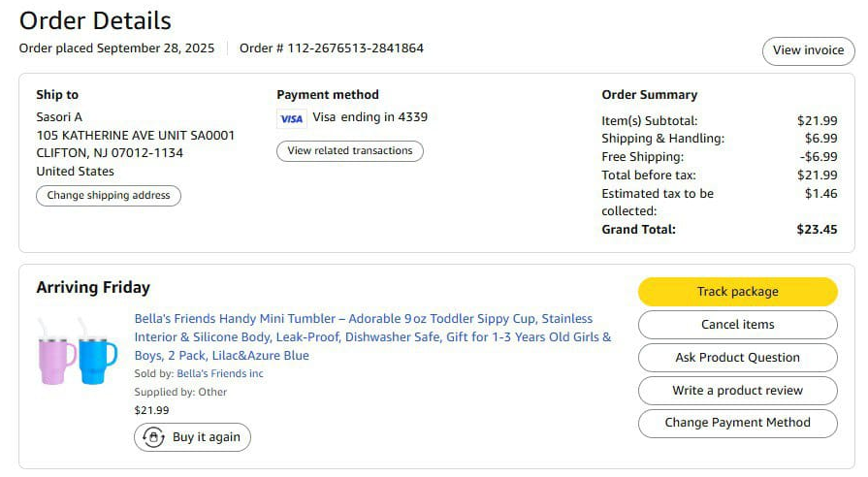The height and width of the screenshot is (477, 868).
Task: Click the Arriving Friday heading
Action: pos(93,288)
